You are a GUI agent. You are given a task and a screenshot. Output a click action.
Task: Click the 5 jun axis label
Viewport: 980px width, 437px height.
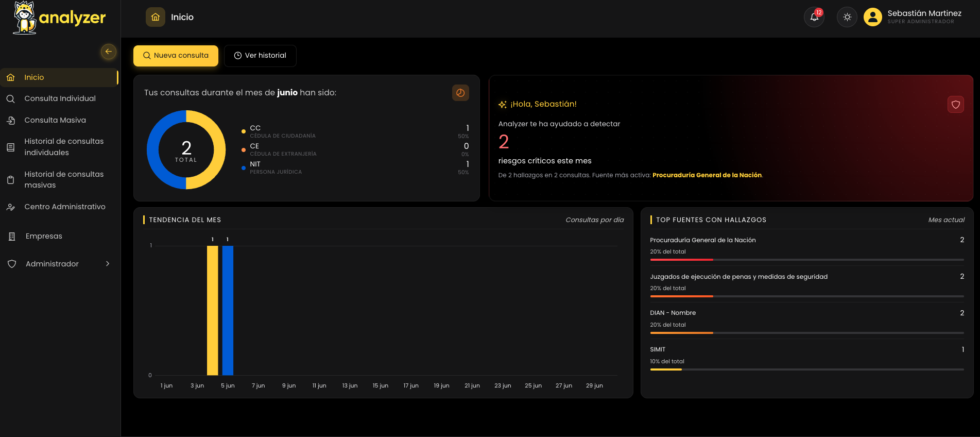[228, 385]
